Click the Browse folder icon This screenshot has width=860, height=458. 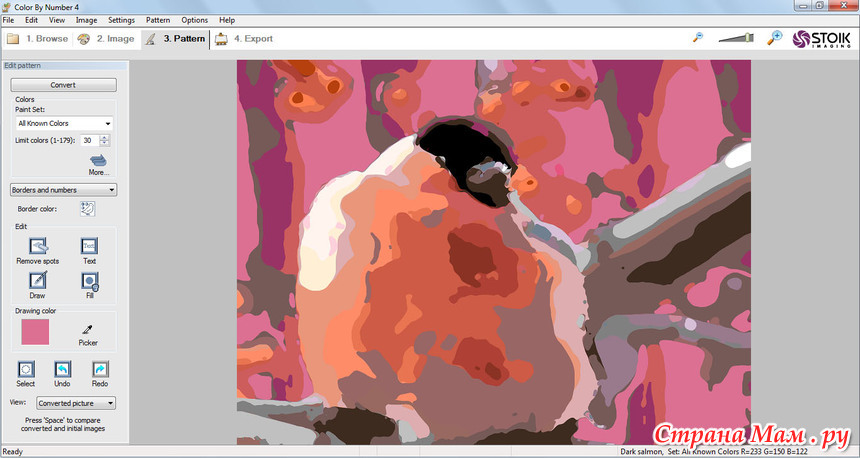pyautogui.click(x=13, y=39)
